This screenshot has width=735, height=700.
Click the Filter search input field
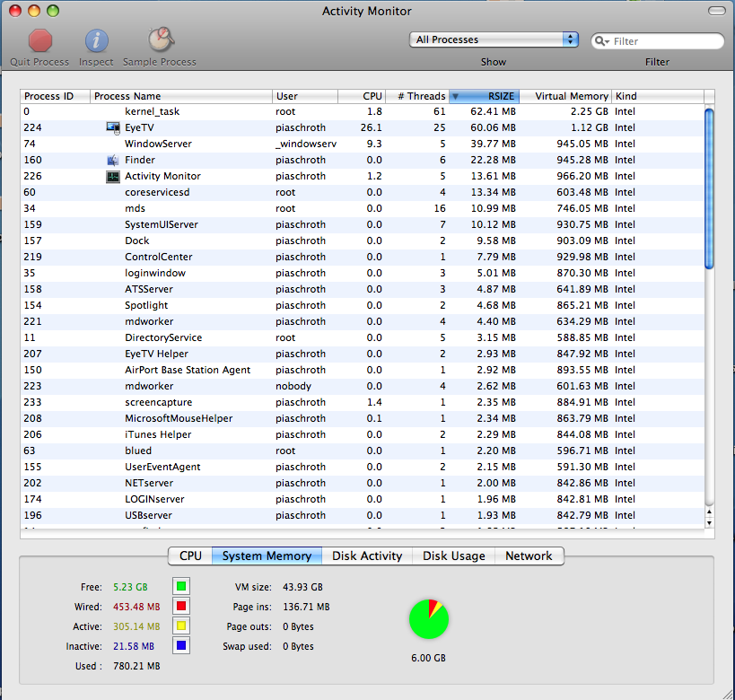[x=658, y=41]
